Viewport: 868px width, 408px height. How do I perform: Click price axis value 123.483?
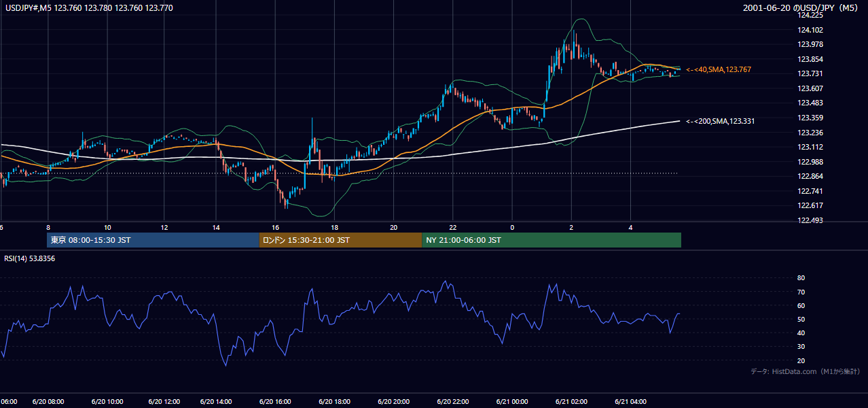810,103
